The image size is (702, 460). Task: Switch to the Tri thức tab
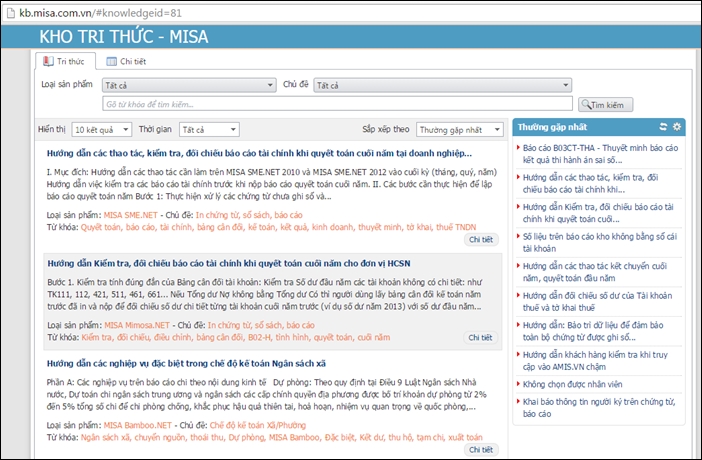pos(63,62)
